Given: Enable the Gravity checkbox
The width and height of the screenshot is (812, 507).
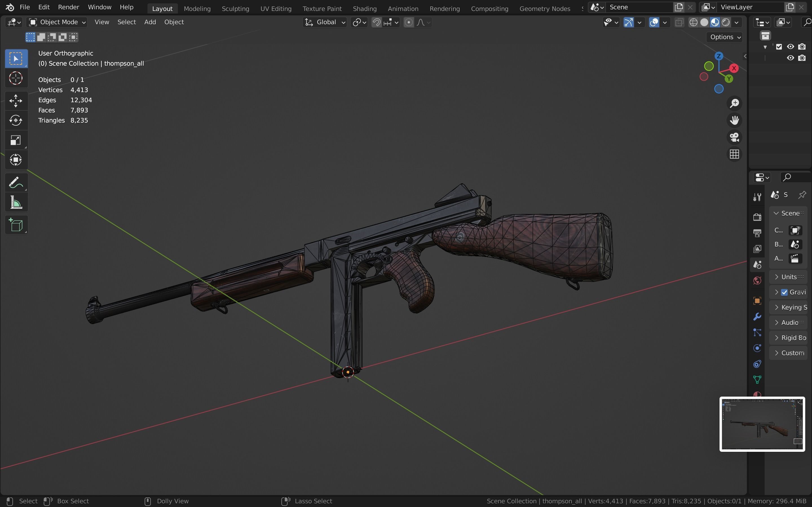Looking at the screenshot, I should click(x=784, y=292).
